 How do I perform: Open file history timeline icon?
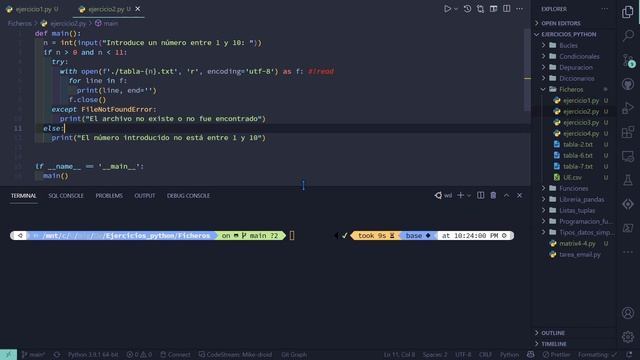coord(467,9)
